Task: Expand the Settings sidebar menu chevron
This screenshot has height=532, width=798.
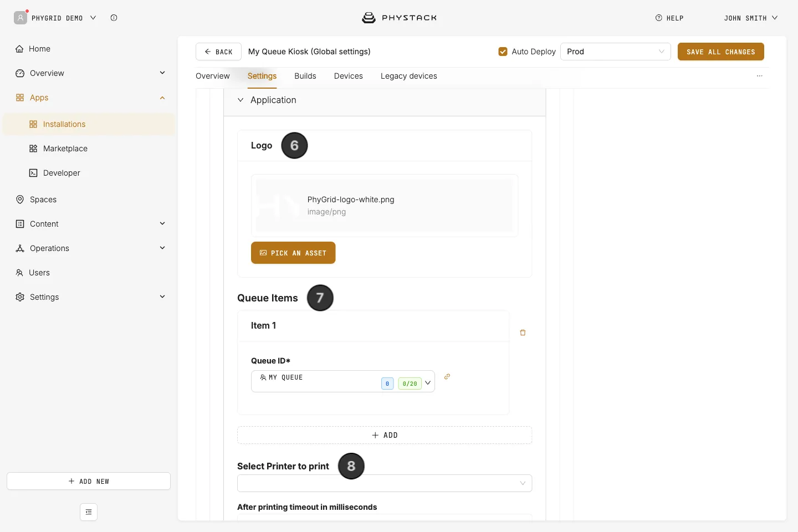Action: pyautogui.click(x=162, y=296)
